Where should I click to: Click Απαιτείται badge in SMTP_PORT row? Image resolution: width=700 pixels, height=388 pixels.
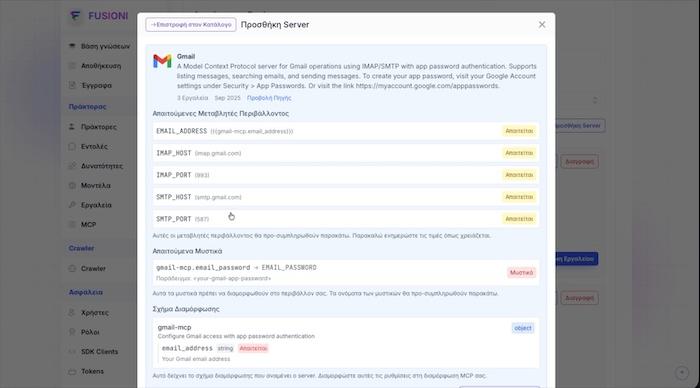tap(519, 219)
